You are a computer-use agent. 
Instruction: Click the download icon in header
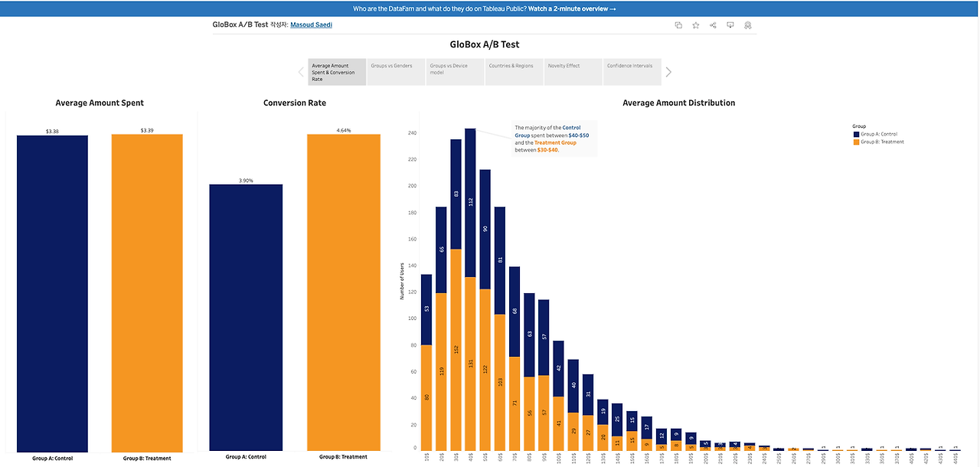tap(730, 25)
